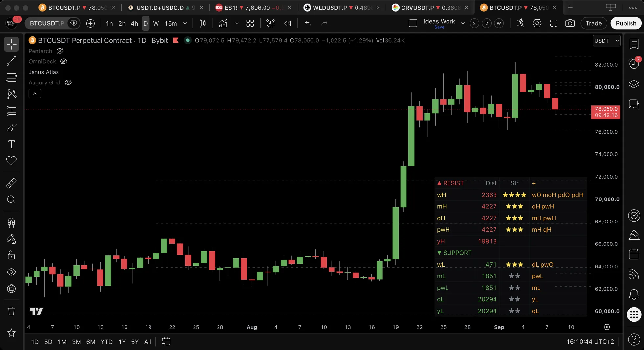The width and height of the screenshot is (644, 350).
Task: Open the chart type candles menu
Action: [x=203, y=23]
